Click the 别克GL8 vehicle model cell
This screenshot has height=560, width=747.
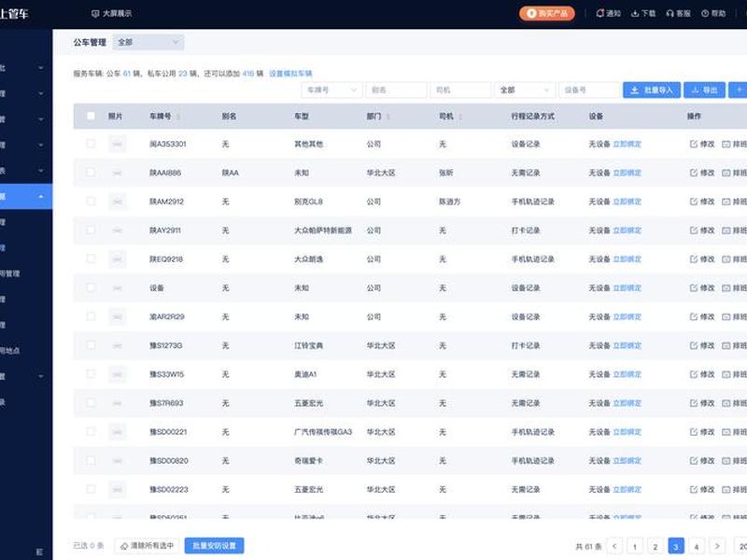click(x=309, y=202)
